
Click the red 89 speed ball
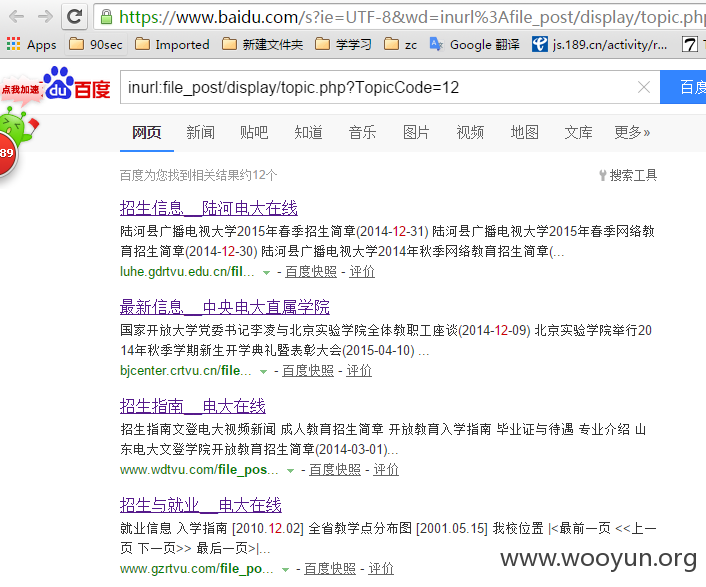7,154
